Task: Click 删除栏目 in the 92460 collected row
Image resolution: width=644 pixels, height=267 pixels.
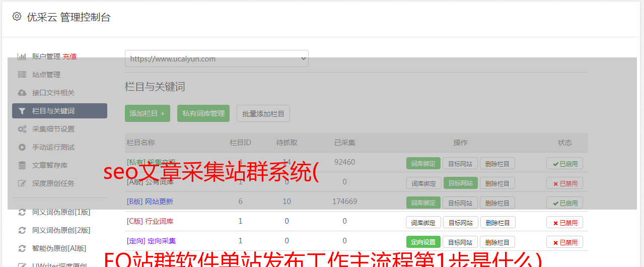Action: coord(497,163)
